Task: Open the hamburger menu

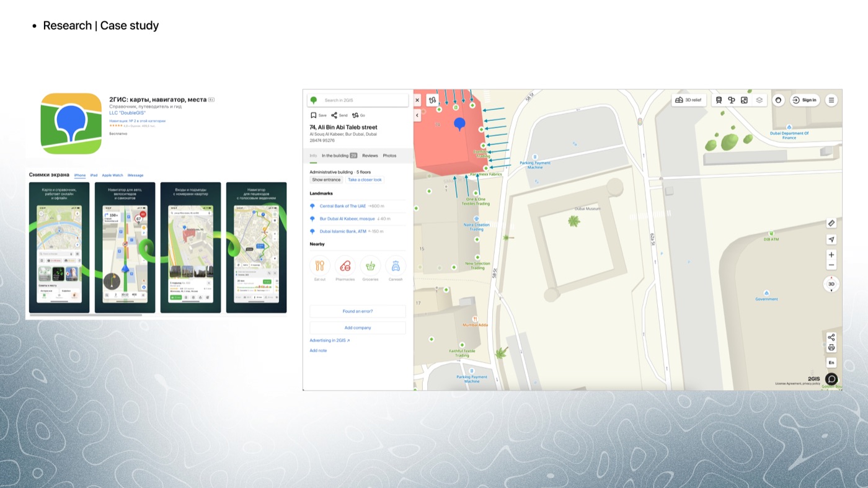Action: point(831,100)
